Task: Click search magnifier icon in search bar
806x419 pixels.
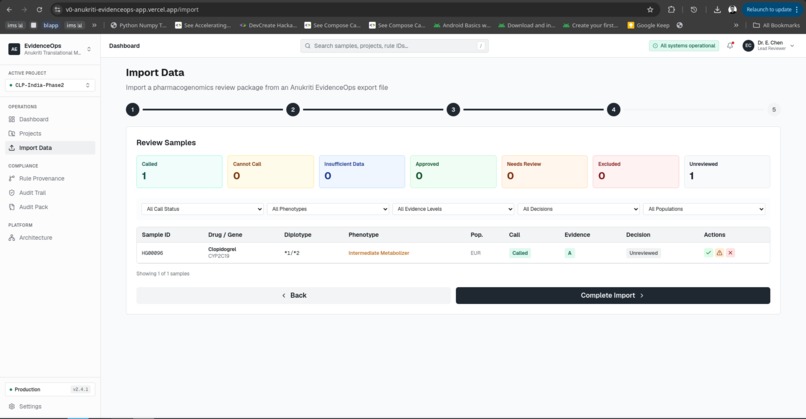Action: click(x=307, y=46)
